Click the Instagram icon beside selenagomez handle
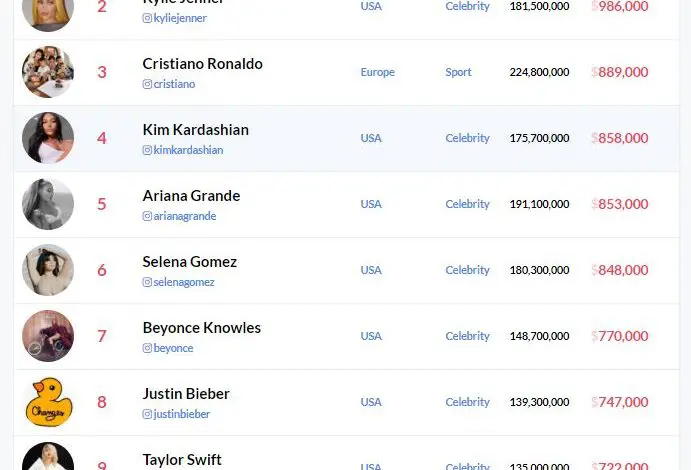This screenshot has width=691, height=470. (147, 282)
